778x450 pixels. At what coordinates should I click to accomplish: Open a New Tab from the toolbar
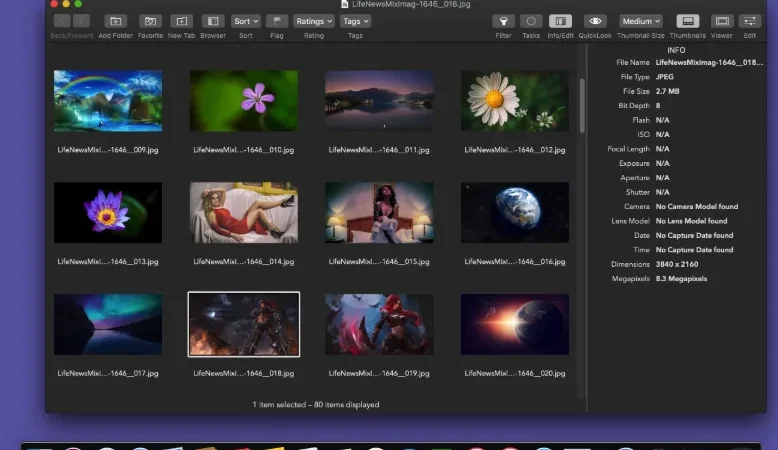point(181,21)
